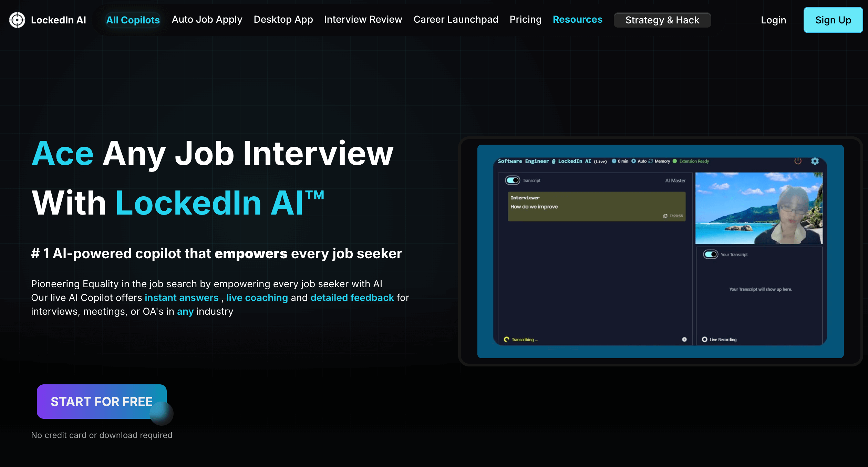The height and width of the screenshot is (467, 868).
Task: Click the red power icon in demo
Action: pyautogui.click(x=798, y=161)
